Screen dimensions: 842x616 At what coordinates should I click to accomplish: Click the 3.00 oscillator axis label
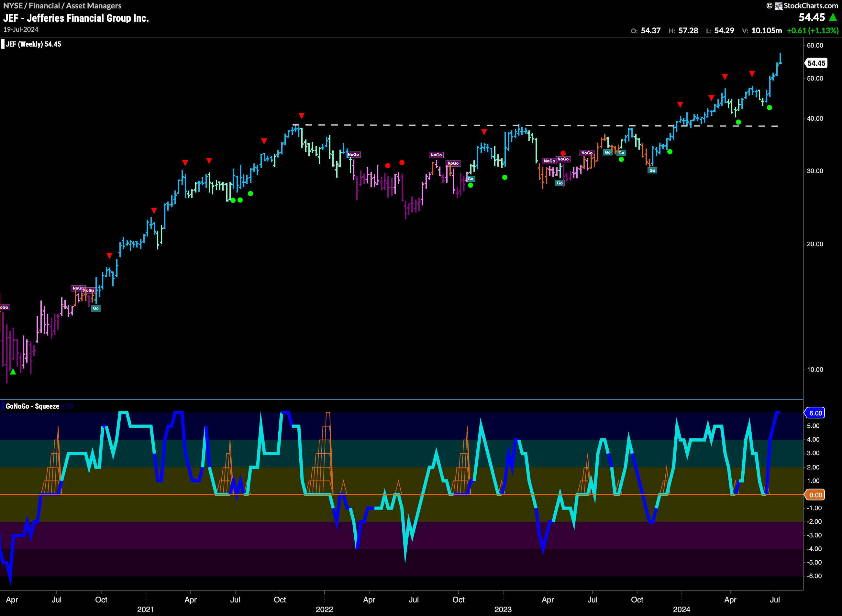(813, 453)
